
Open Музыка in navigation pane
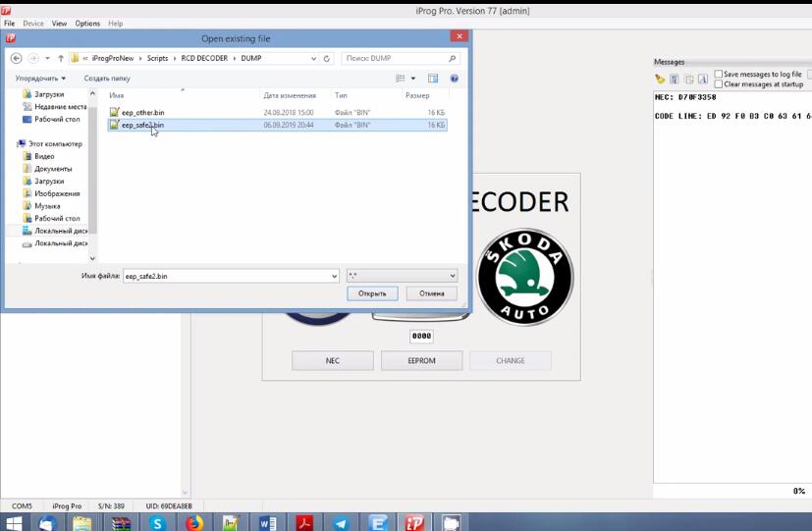coord(47,206)
